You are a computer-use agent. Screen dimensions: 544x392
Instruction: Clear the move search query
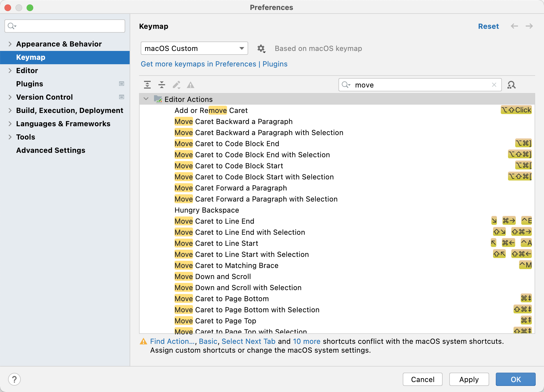[x=494, y=85]
